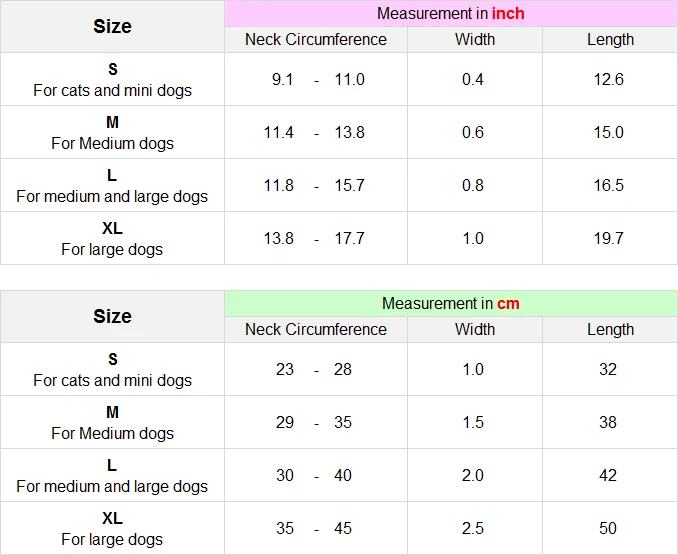Click the 'Size' heading of the cm table
The image size is (678, 555).
coord(112,317)
